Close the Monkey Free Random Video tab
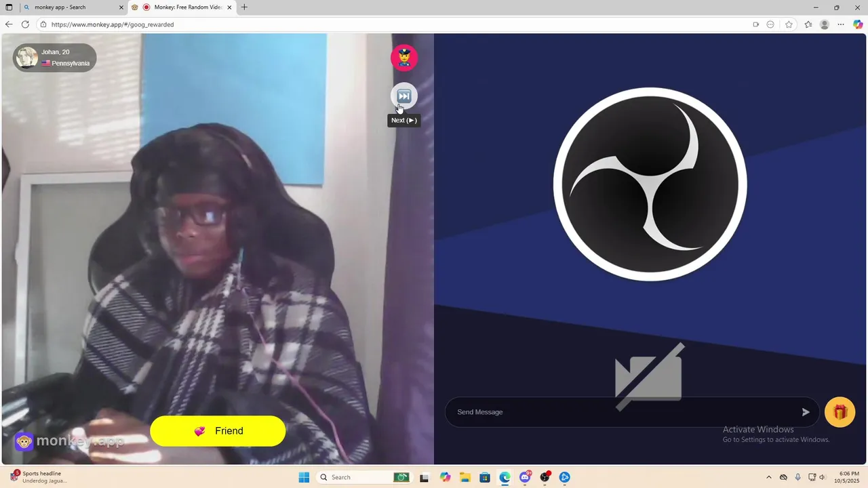This screenshot has height=488, width=868. (229, 7)
